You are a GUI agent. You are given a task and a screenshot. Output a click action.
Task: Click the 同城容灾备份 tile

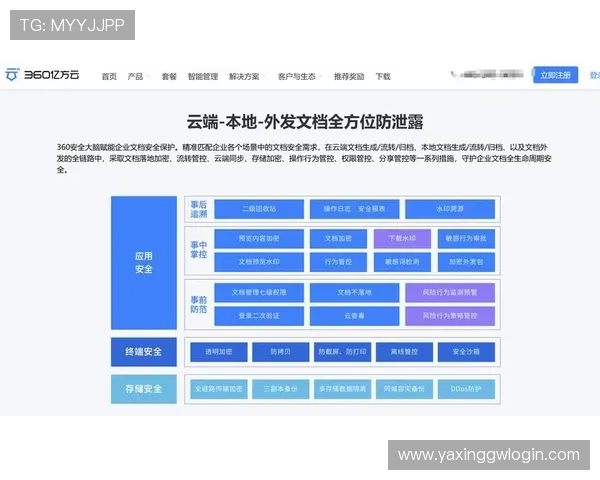point(404,389)
